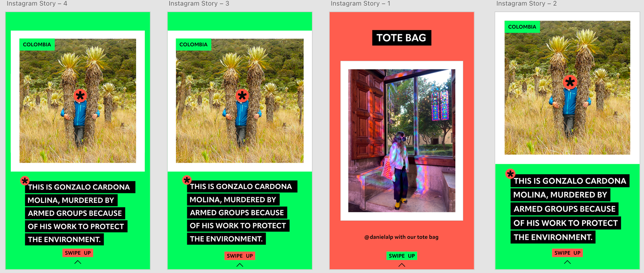Click the up chevron below Story 4 swipe
Viewport: 644px width, 273px height.
(x=78, y=262)
